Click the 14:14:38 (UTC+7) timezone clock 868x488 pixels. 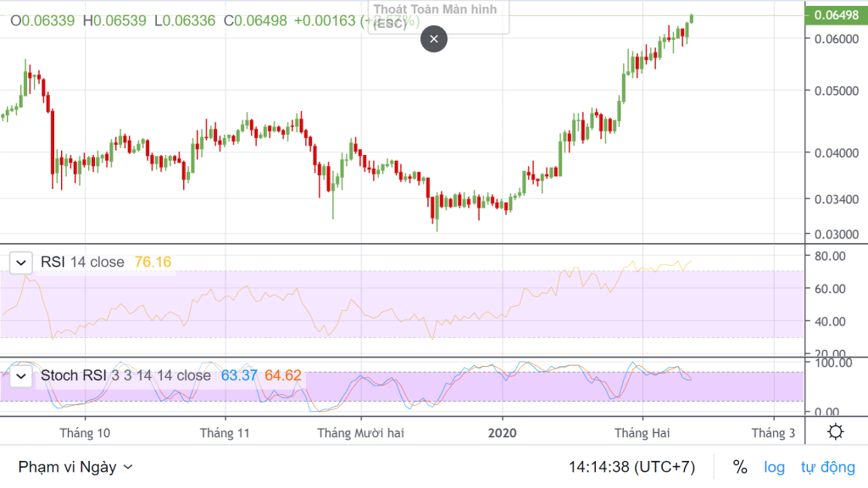pyautogui.click(x=632, y=467)
